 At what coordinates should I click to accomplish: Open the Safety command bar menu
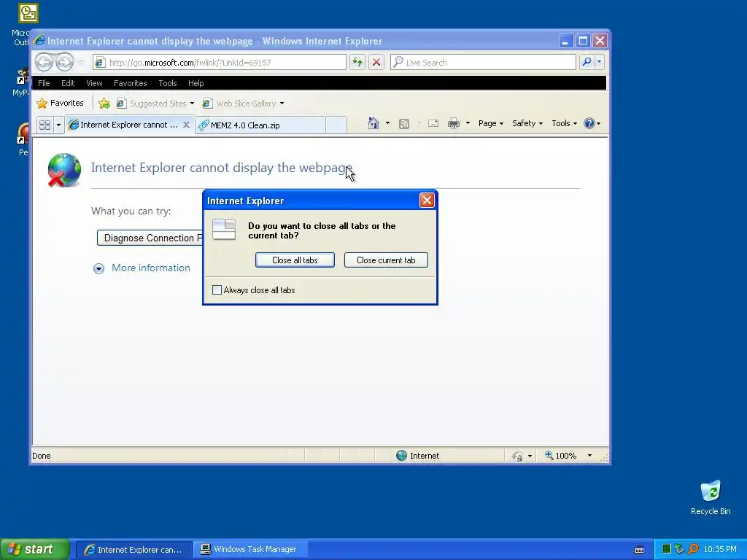pyautogui.click(x=527, y=123)
